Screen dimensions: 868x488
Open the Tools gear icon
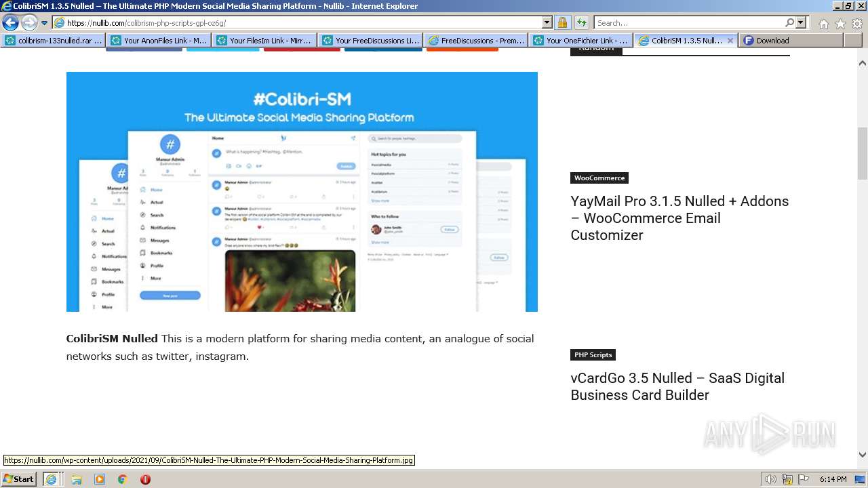coord(857,24)
